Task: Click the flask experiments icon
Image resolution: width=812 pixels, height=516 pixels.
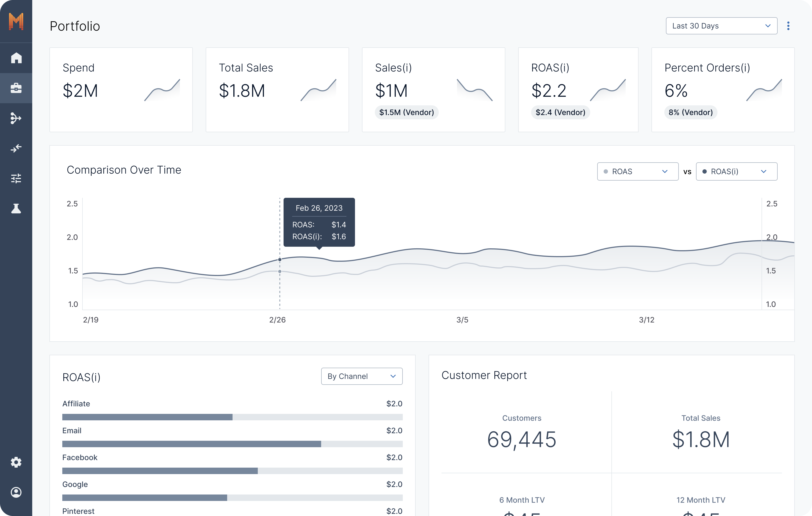Action: tap(16, 209)
